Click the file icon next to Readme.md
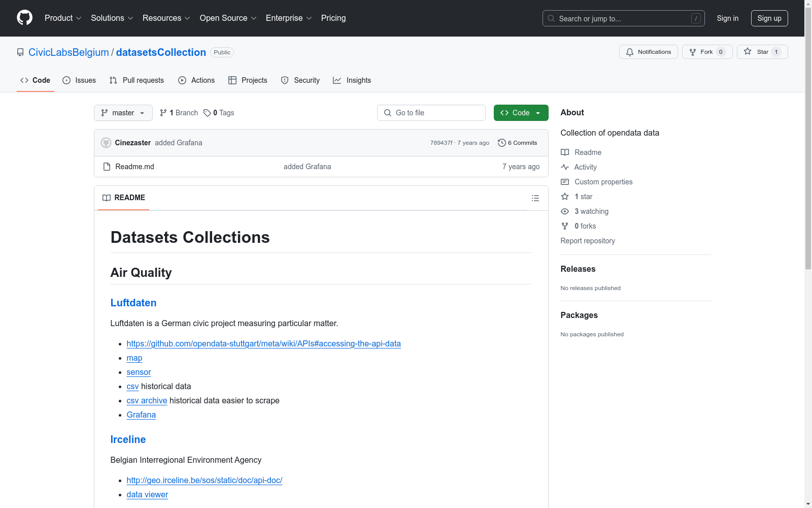 click(107, 167)
